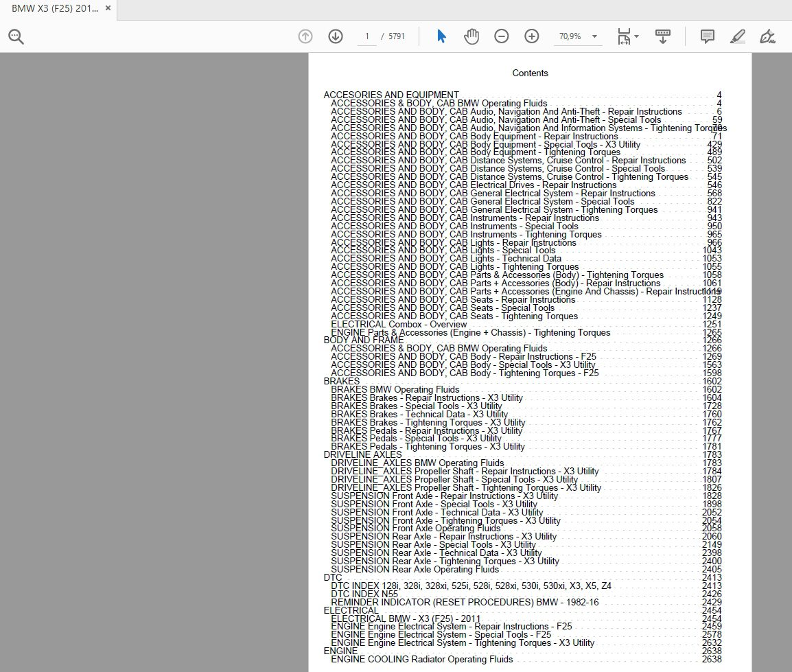Image resolution: width=792 pixels, height=672 pixels.
Task: Click ELECTRICAL BMW - X3 (F25) - 2011 entry
Action: (x=406, y=618)
